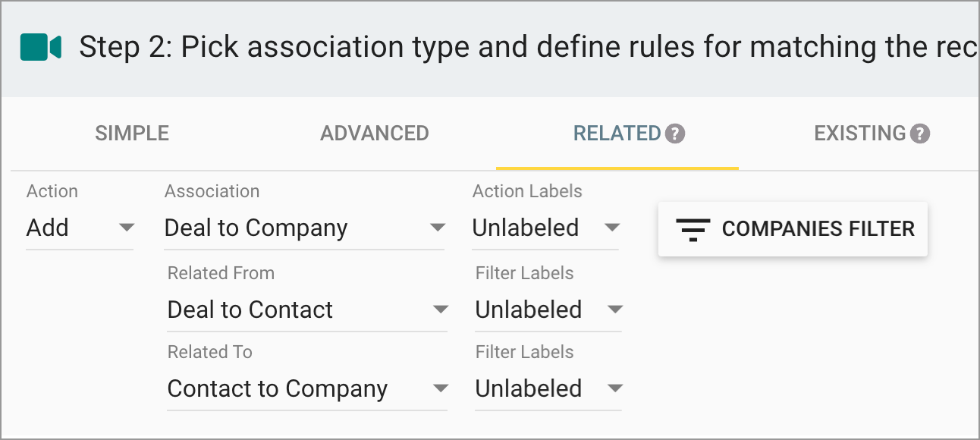980x440 pixels.
Task: Open the Companies Filter funnel icon
Action: coord(692,228)
